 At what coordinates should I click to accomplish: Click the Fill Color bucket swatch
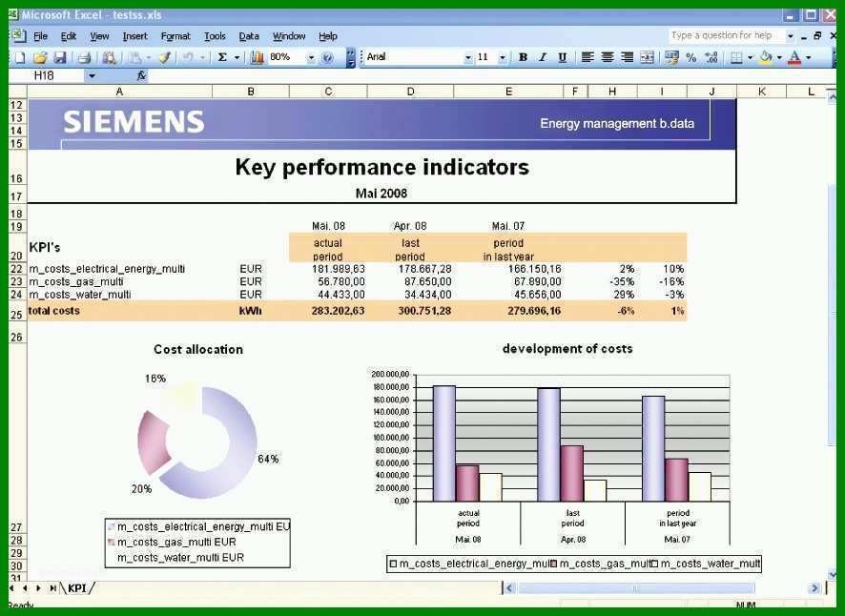(x=765, y=57)
